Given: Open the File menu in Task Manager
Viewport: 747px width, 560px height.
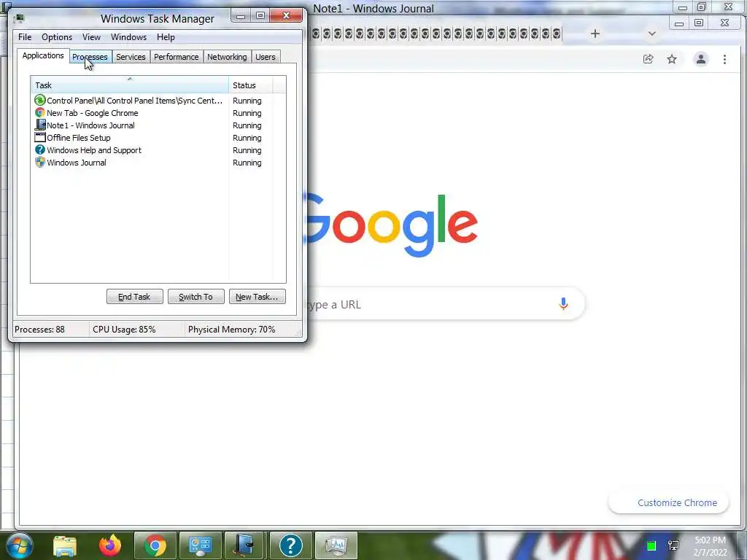Looking at the screenshot, I should [x=25, y=36].
